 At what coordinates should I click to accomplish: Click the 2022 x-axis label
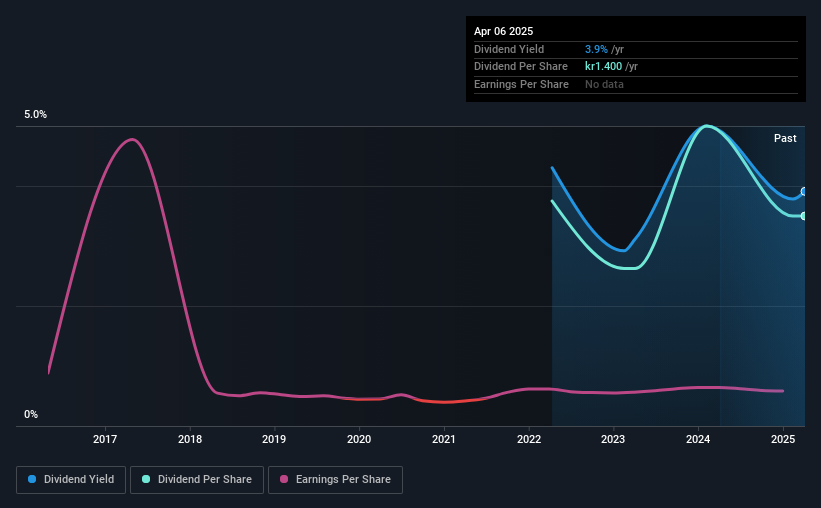[529, 439]
